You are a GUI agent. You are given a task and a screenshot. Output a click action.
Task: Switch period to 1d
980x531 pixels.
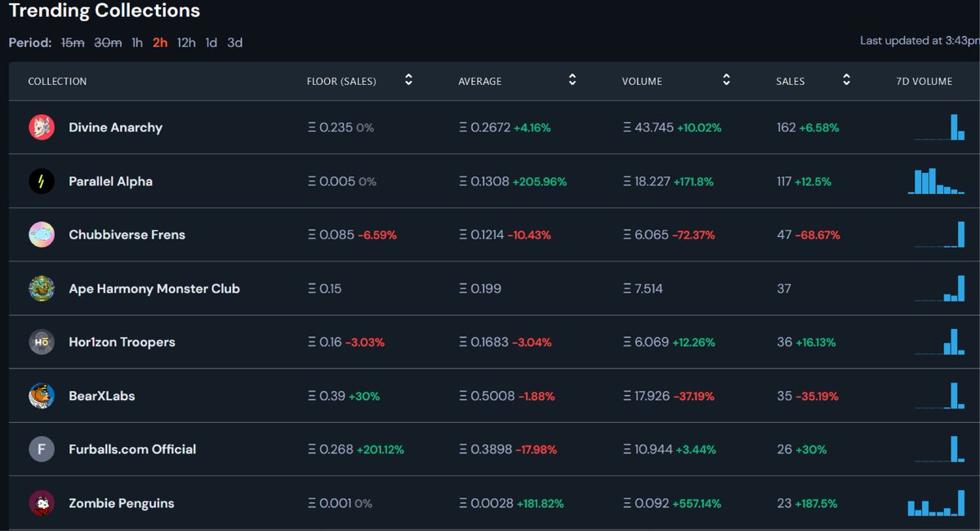(212, 42)
